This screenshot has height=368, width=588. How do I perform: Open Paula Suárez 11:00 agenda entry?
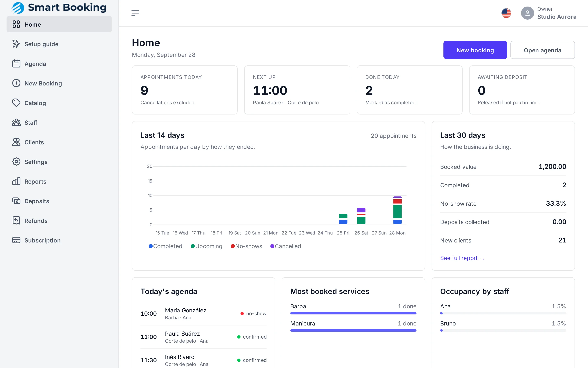click(x=203, y=337)
